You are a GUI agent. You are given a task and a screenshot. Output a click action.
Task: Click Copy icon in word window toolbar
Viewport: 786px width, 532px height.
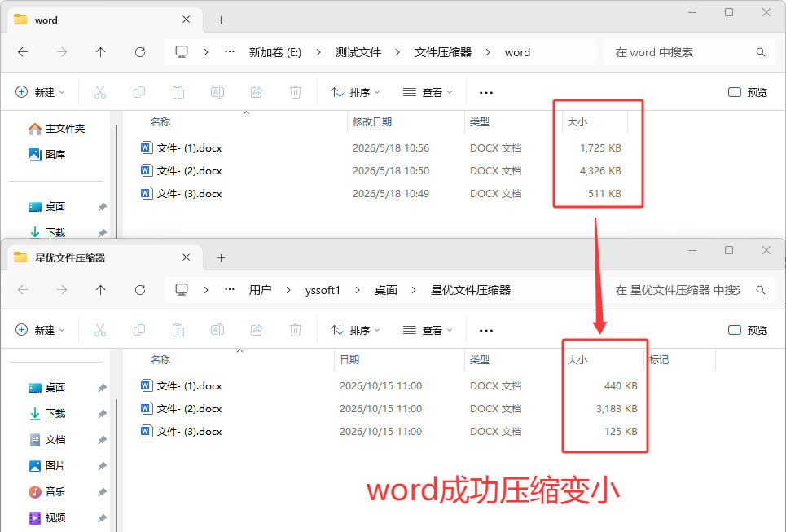pos(139,92)
